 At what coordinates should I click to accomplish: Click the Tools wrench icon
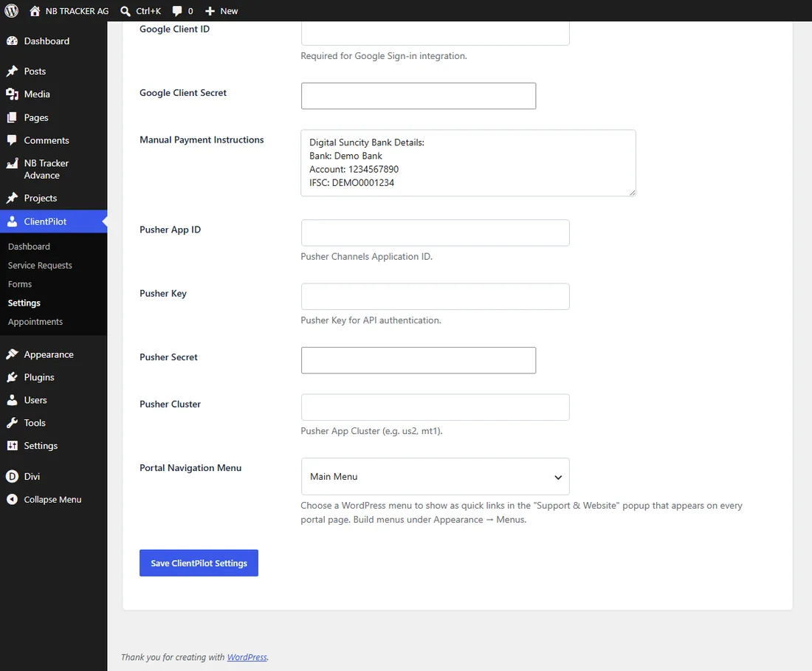coord(13,422)
